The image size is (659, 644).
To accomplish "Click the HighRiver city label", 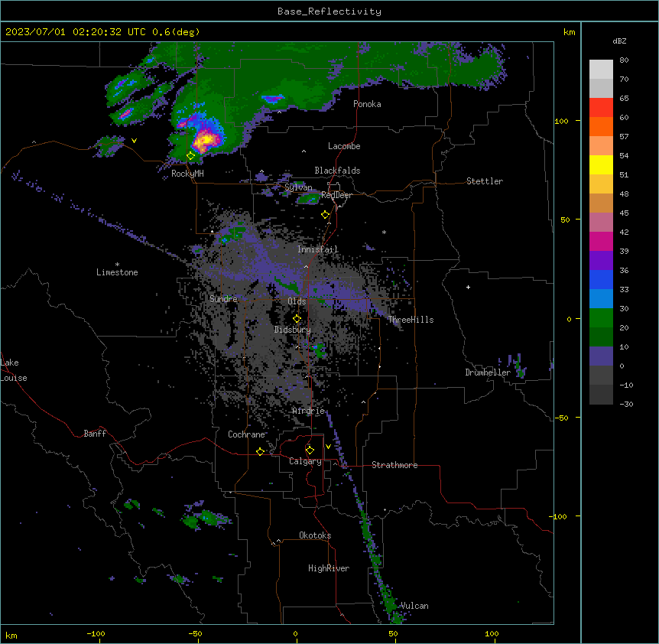I will 329,568.
